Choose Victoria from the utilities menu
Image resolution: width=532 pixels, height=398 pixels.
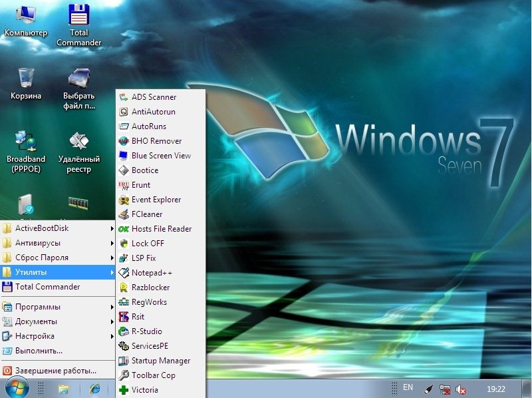(x=144, y=390)
